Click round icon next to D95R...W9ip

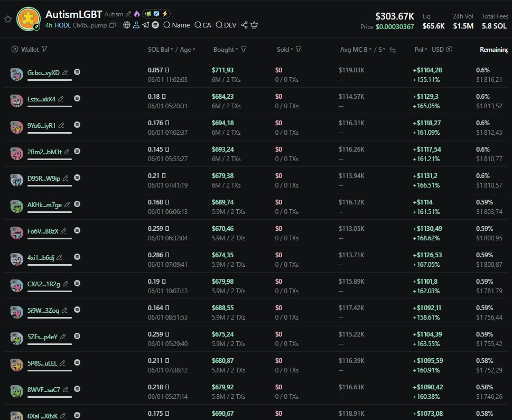tap(77, 178)
